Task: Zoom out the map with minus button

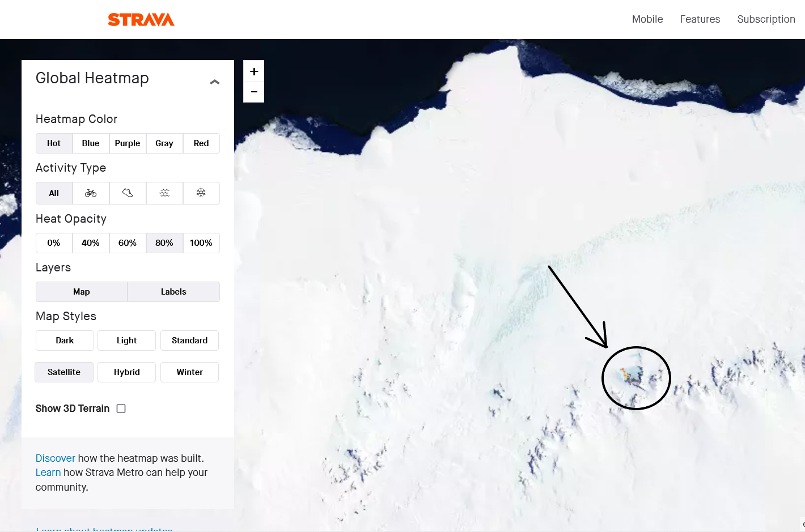Action: point(254,92)
